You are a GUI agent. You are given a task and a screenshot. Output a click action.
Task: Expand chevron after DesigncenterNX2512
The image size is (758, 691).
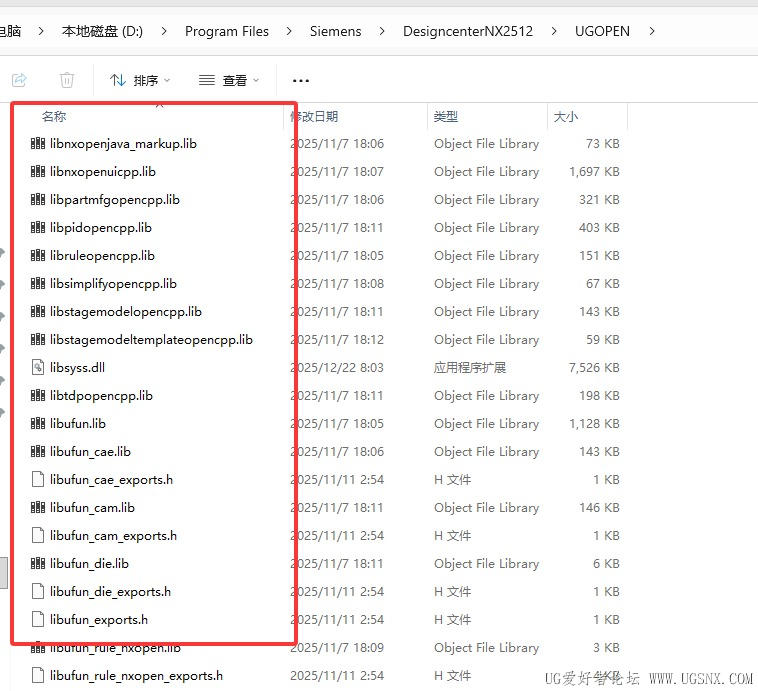[554, 31]
